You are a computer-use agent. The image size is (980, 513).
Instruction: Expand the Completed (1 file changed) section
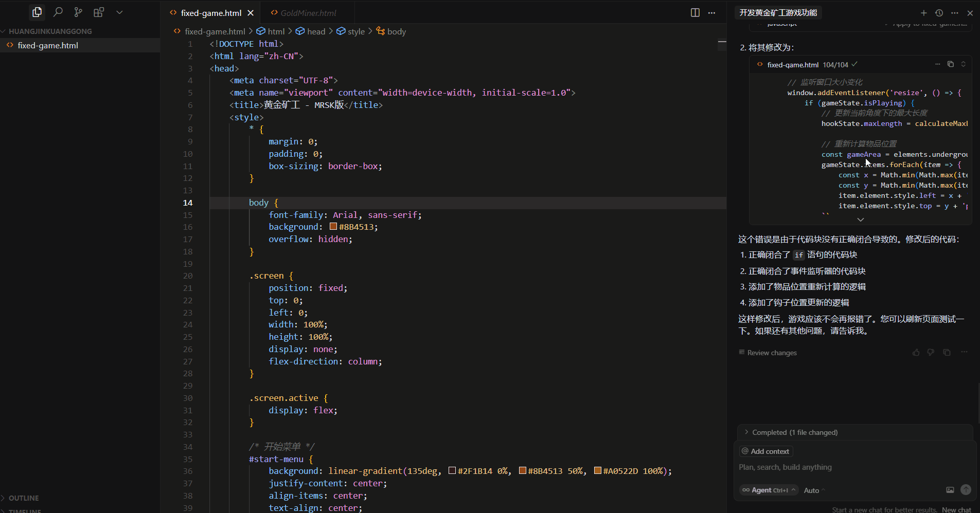tap(794, 432)
